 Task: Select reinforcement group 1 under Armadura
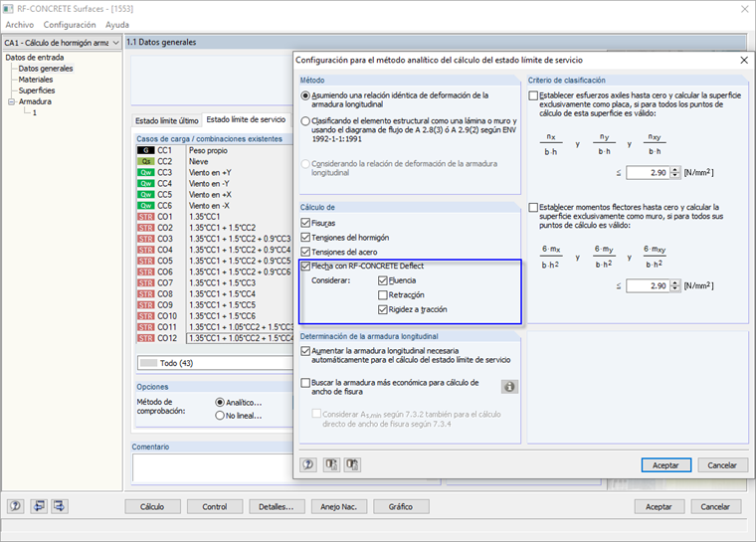point(34,112)
